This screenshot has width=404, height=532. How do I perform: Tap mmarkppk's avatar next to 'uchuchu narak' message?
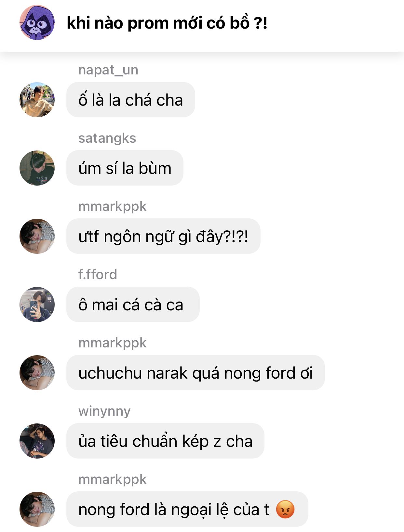pyautogui.click(x=37, y=372)
